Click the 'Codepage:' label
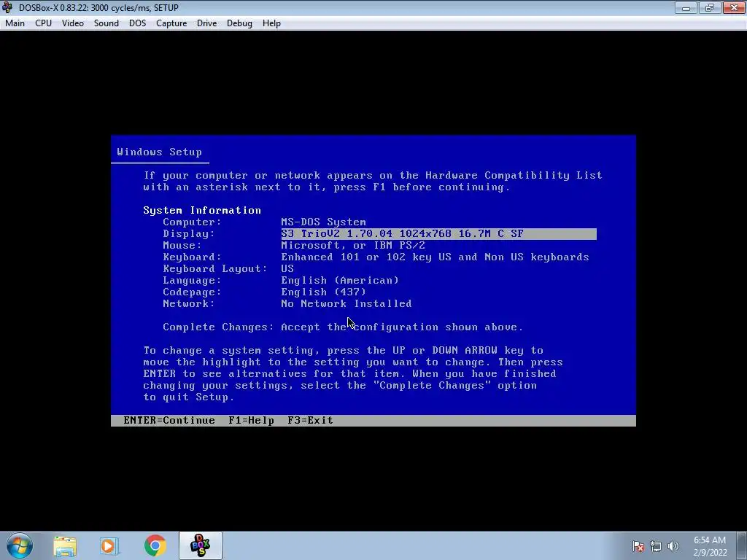Viewport: 747px width, 560px height. pyautogui.click(x=192, y=292)
